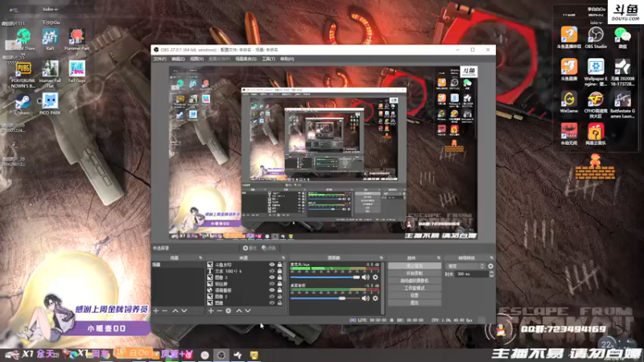Image resolution: width=644 pixels, height=362 pixels.
Task: Move scene up in 场景 panel
Action: point(175,311)
